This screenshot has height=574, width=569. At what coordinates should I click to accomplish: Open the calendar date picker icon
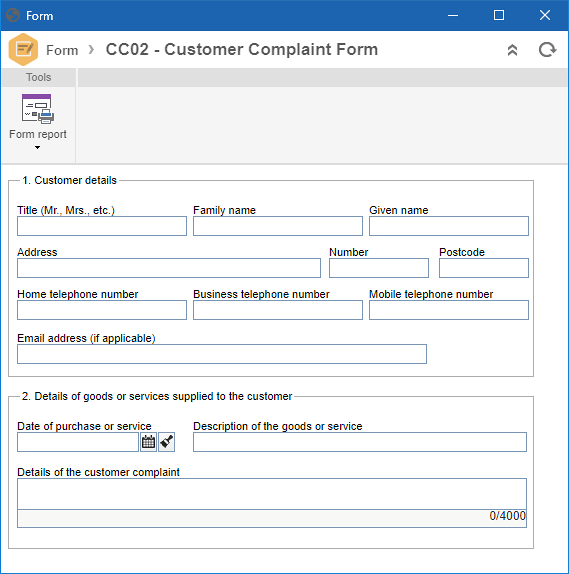149,442
